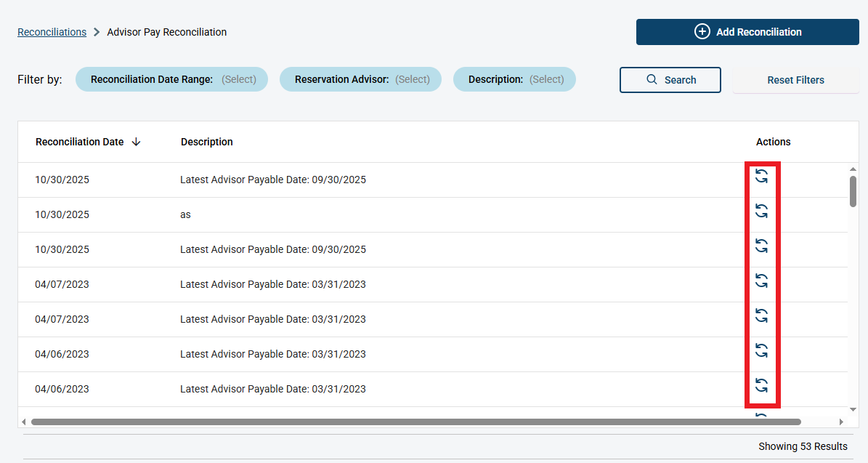Click the magnifier icon in Search button

652,79
